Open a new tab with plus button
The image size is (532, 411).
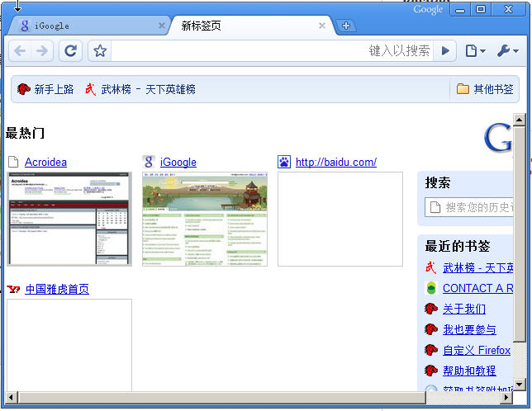(x=346, y=26)
